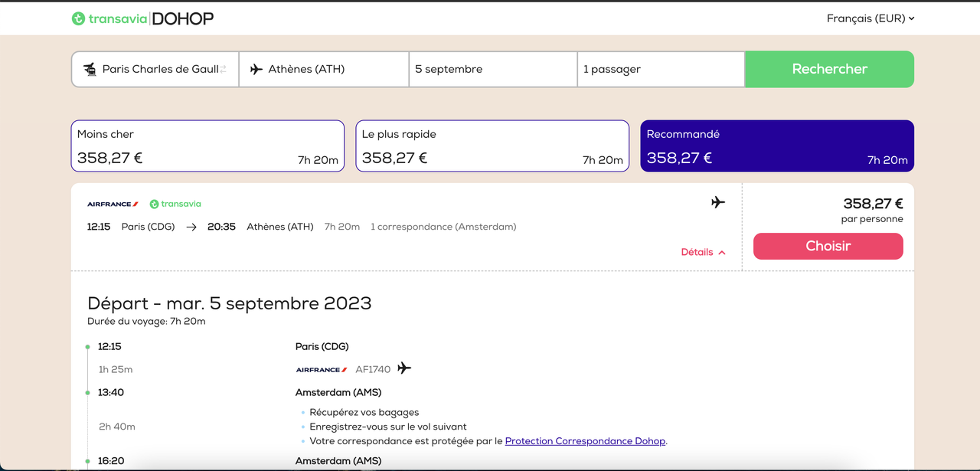Click the Durée du voyage: 7h 20m text

coord(147,321)
